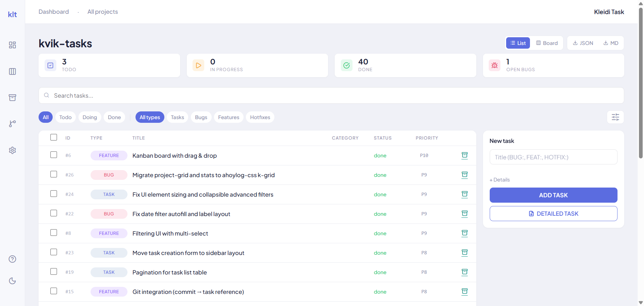Open the archive box icon in sidebar
This screenshot has height=306, width=644.
pyautogui.click(x=12, y=98)
